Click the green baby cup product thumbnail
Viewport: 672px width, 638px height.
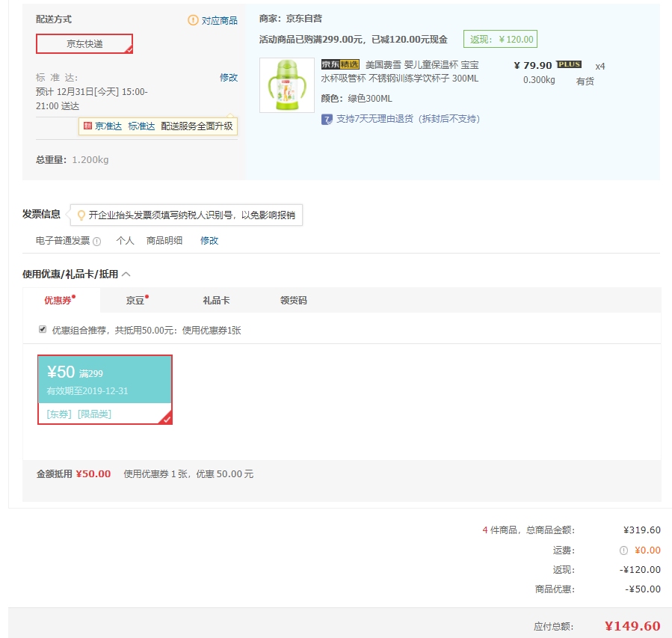tap(287, 85)
